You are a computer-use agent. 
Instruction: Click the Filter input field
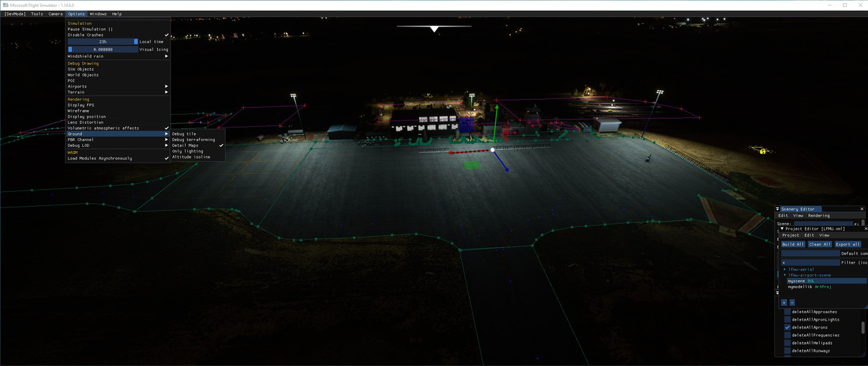pyautogui.click(x=810, y=262)
